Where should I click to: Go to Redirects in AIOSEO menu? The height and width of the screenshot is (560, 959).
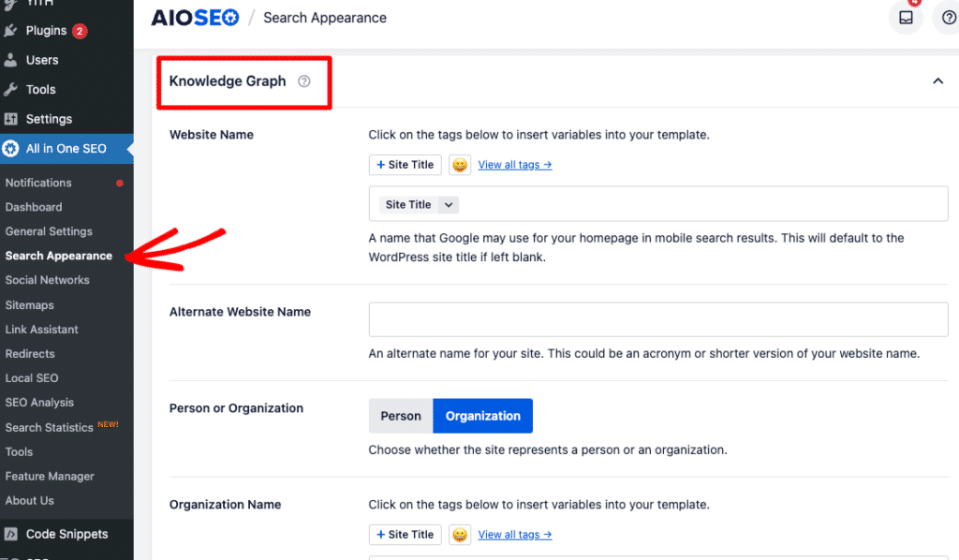[30, 354]
